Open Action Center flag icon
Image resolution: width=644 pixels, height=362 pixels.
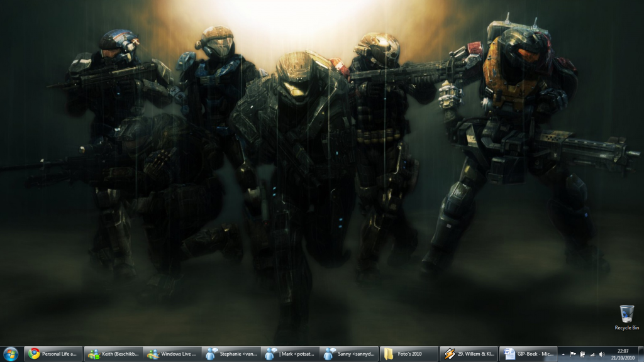tap(573, 354)
